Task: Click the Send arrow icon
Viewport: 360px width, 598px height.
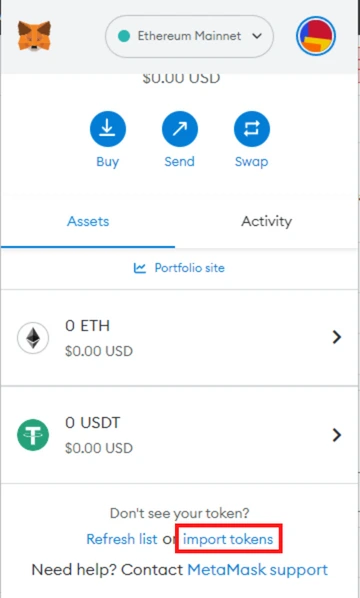Action: tap(180, 129)
